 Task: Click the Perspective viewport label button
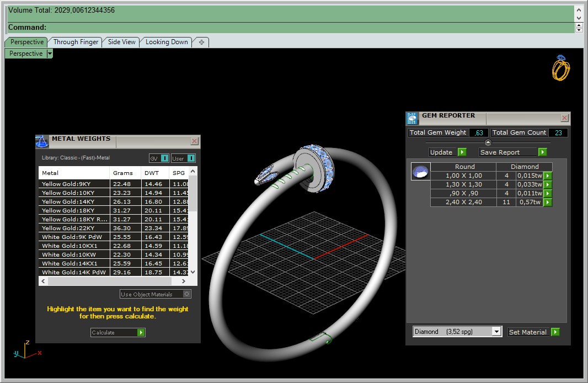pyautogui.click(x=26, y=54)
